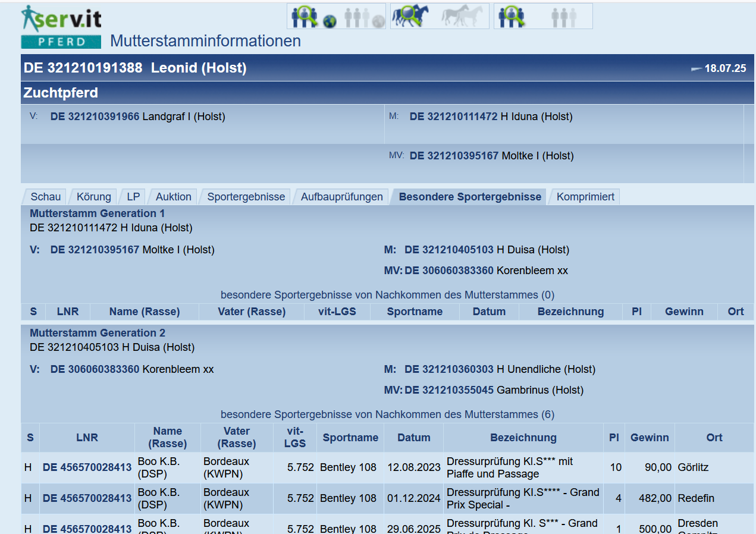The height and width of the screenshot is (534, 756).
Task: Show the Aufbauprüfungen tab
Action: [341, 197]
